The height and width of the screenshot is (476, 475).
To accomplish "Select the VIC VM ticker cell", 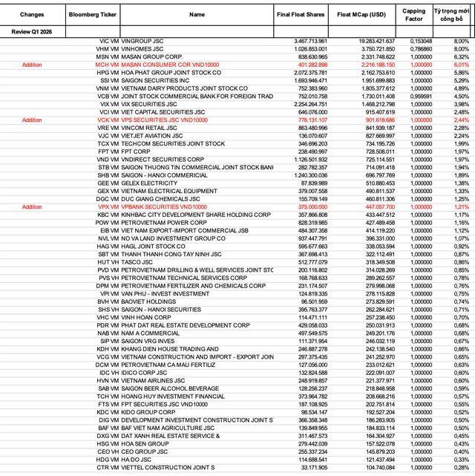I will point(108,40).
